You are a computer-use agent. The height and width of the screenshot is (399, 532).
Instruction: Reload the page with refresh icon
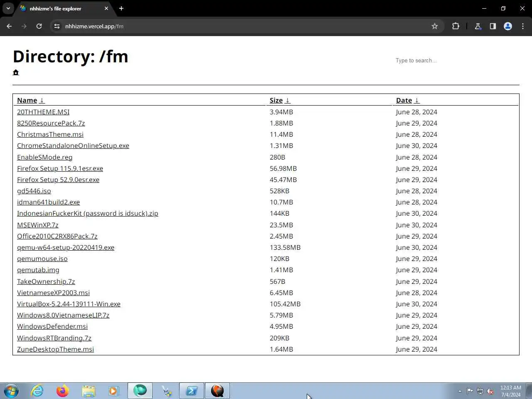tap(39, 26)
